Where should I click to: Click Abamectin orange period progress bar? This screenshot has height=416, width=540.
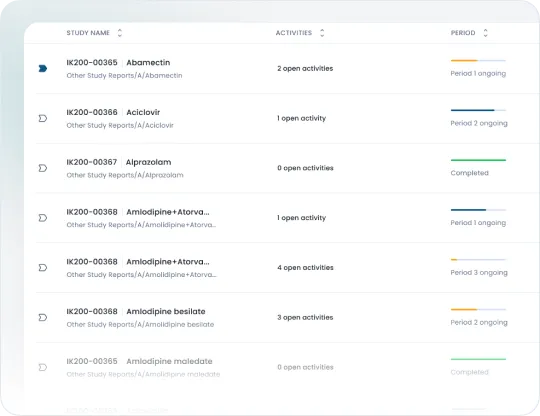coord(478,61)
